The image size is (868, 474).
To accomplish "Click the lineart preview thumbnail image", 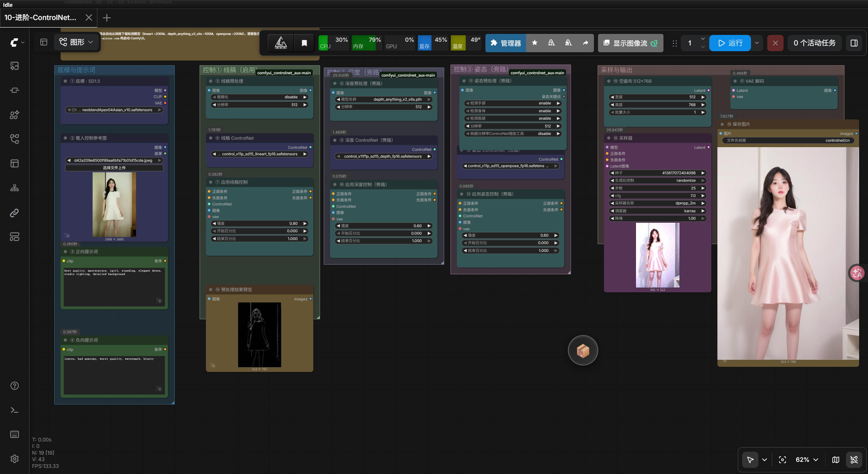I will (259, 335).
